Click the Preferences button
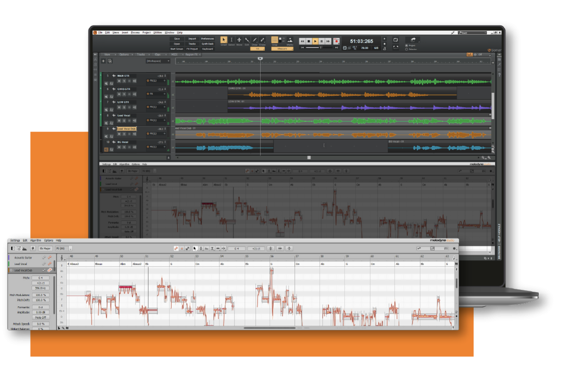Image resolution: width=566 pixels, height=392 pixels. 207,39
